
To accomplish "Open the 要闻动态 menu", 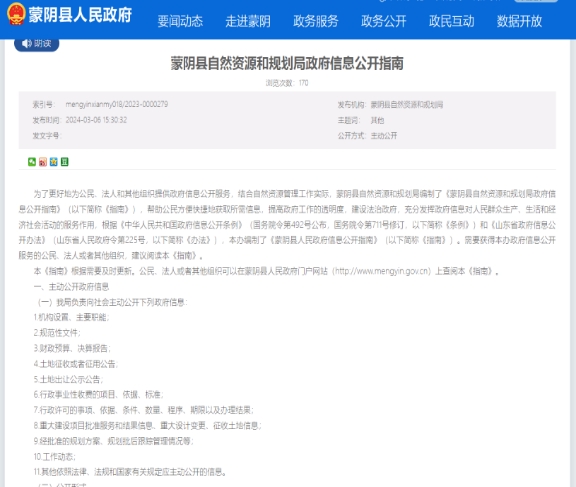I will 180,21.
